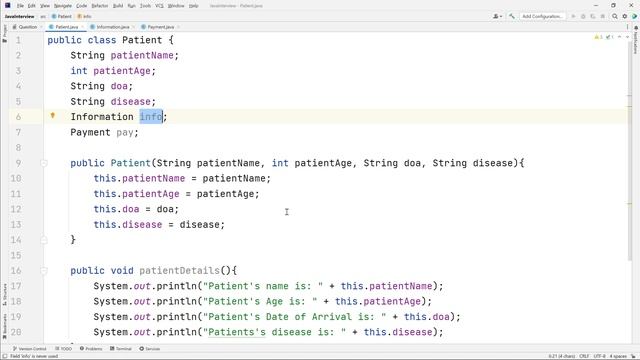Switch to the Payment.java tab
Image resolution: width=640 pixels, height=360 pixels.
(x=158, y=27)
